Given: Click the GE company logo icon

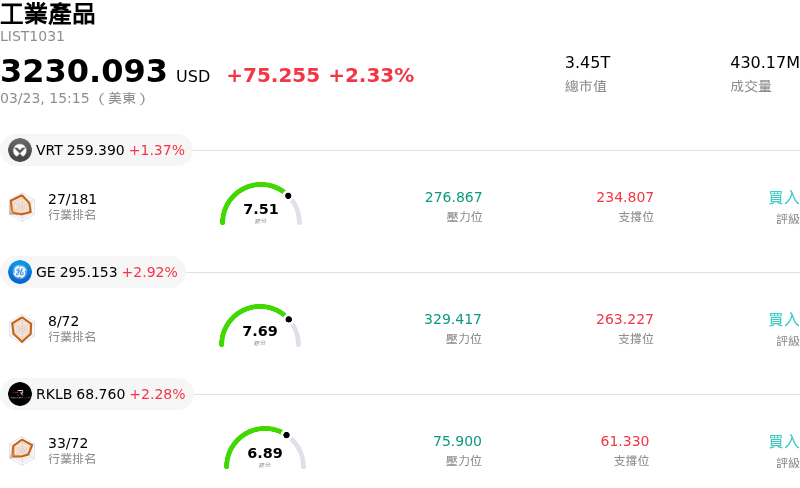Looking at the screenshot, I should [x=20, y=272].
